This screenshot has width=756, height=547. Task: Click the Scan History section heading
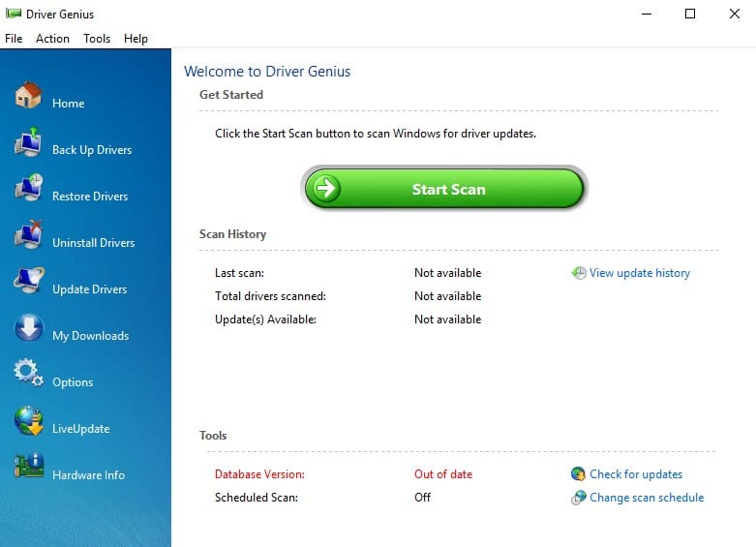[x=232, y=234]
